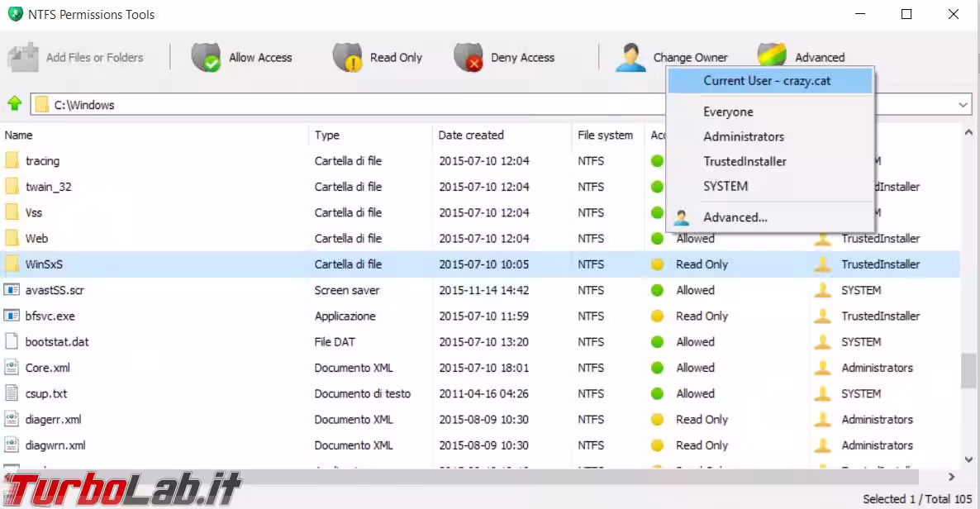
Task: Sort list by Type column header
Action: [x=327, y=135]
